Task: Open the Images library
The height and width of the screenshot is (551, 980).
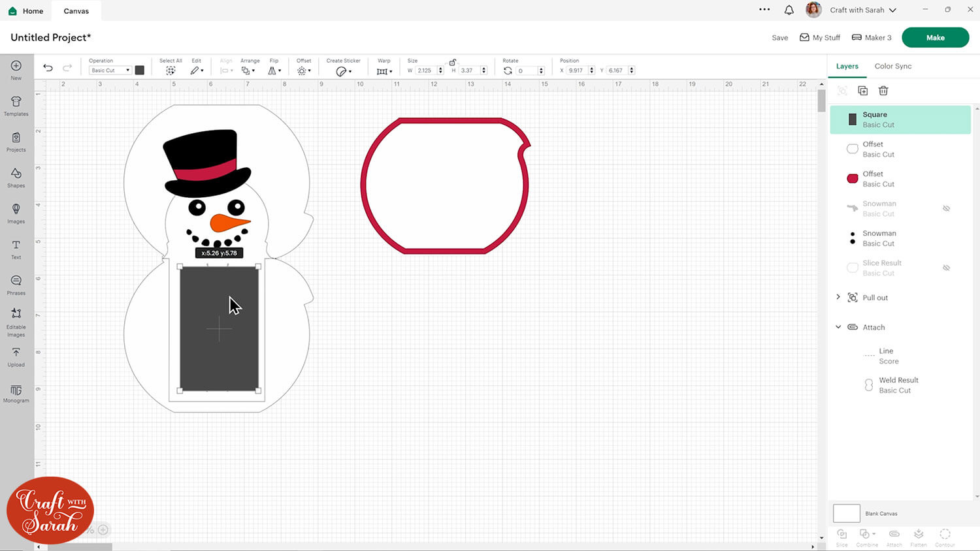Action: tap(16, 213)
